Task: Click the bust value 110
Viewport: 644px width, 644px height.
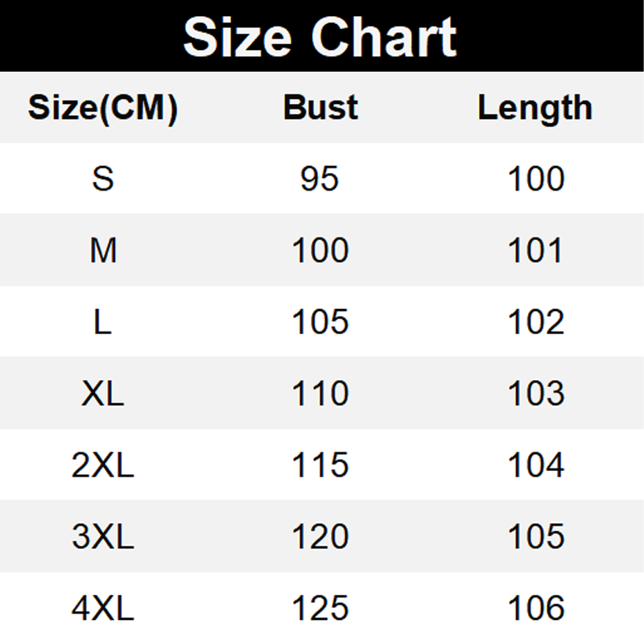Action: 320,394
